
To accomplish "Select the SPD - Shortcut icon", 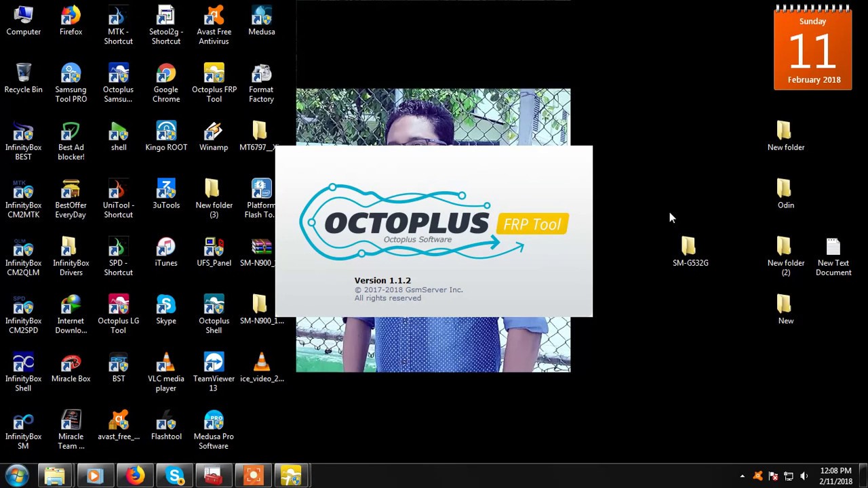I will tap(118, 257).
